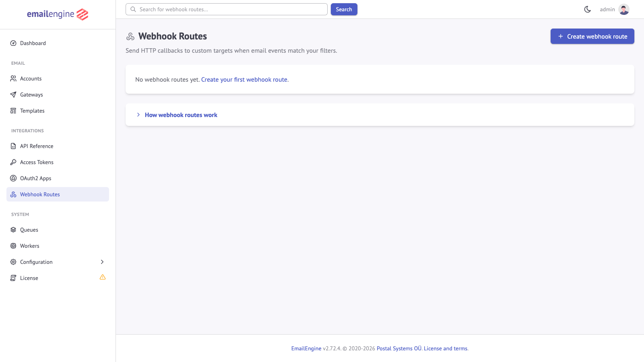Focus the webhook routes search field
Screen dimensions: 644x362
(227, 9)
